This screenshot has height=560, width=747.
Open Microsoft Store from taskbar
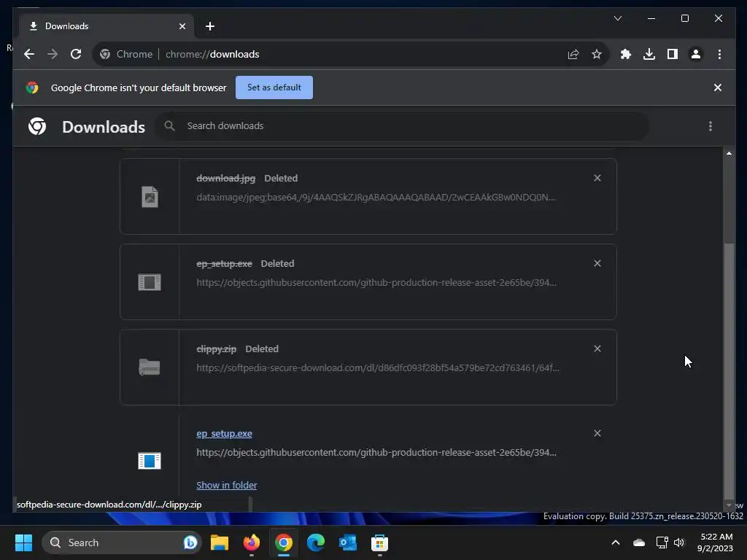(x=379, y=542)
